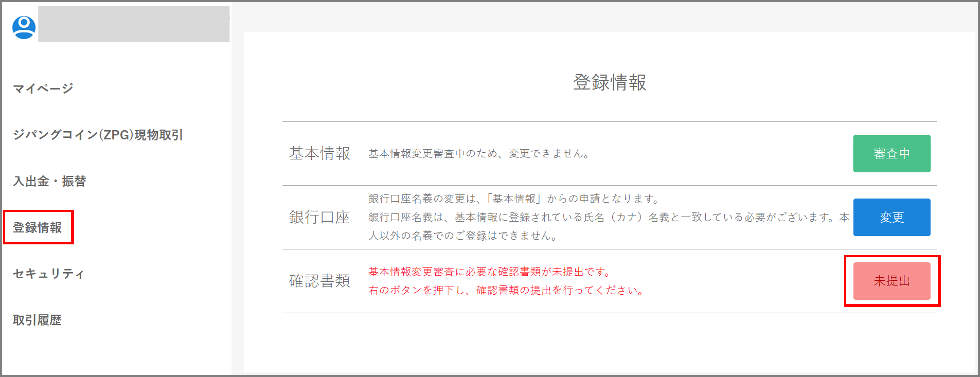Click the 基本情報 row label
Image resolution: width=980 pixels, height=377 pixels.
[320, 153]
